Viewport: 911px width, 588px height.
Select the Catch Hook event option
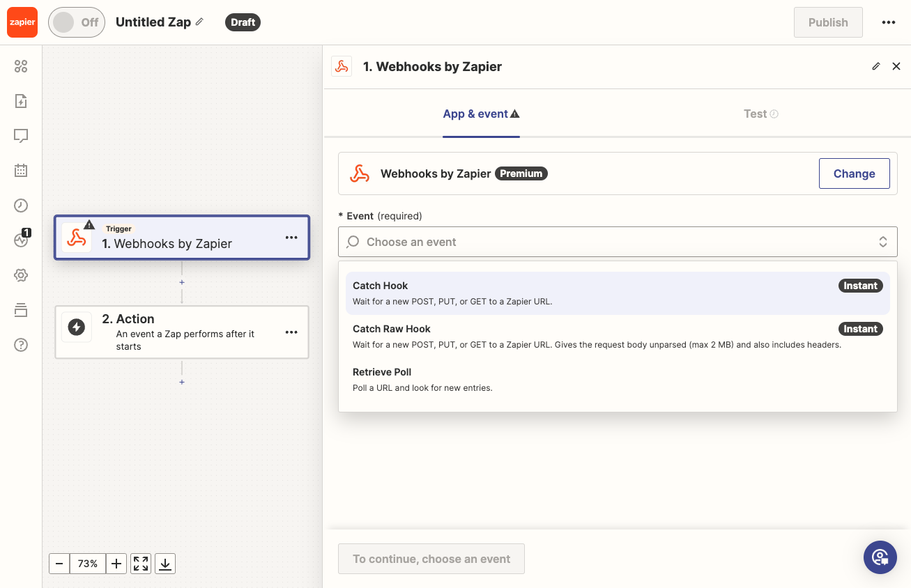click(x=618, y=293)
